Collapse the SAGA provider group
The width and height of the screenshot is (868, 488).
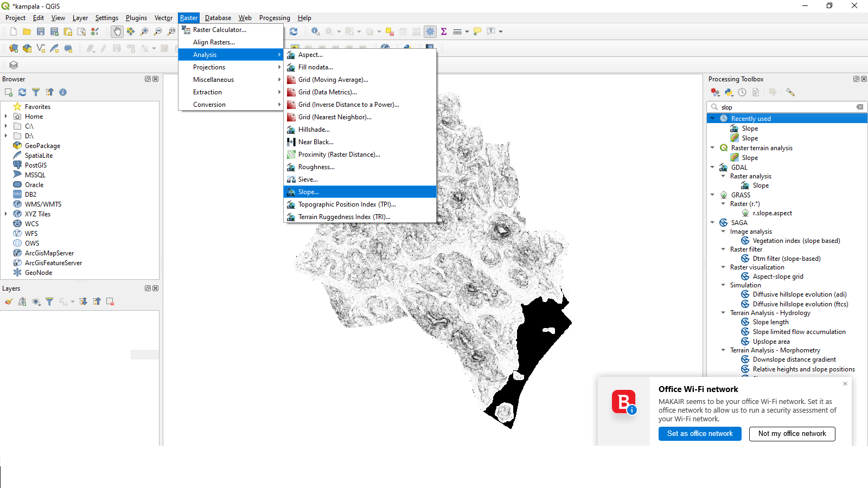[712, 222]
